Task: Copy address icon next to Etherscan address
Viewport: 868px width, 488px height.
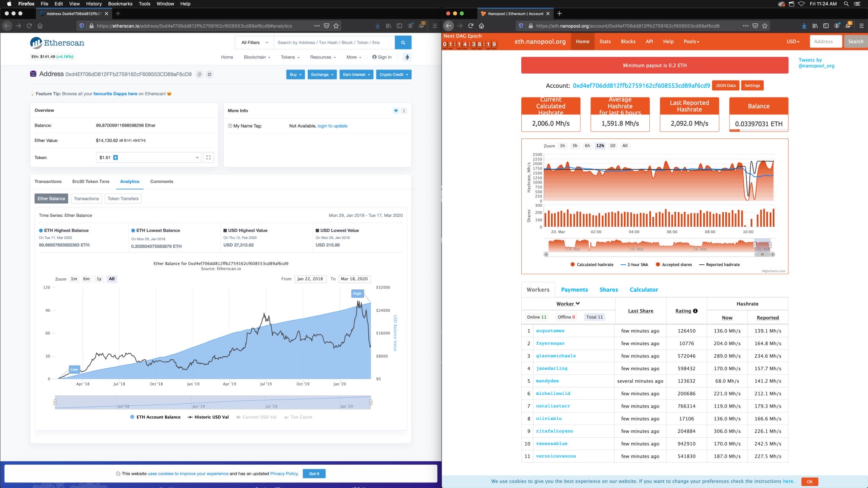Action: (199, 74)
